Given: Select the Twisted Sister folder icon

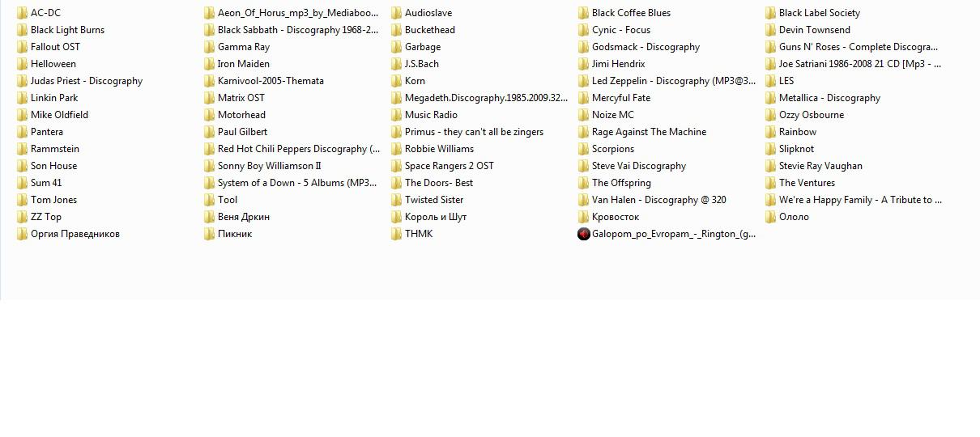Looking at the screenshot, I should pos(396,200).
